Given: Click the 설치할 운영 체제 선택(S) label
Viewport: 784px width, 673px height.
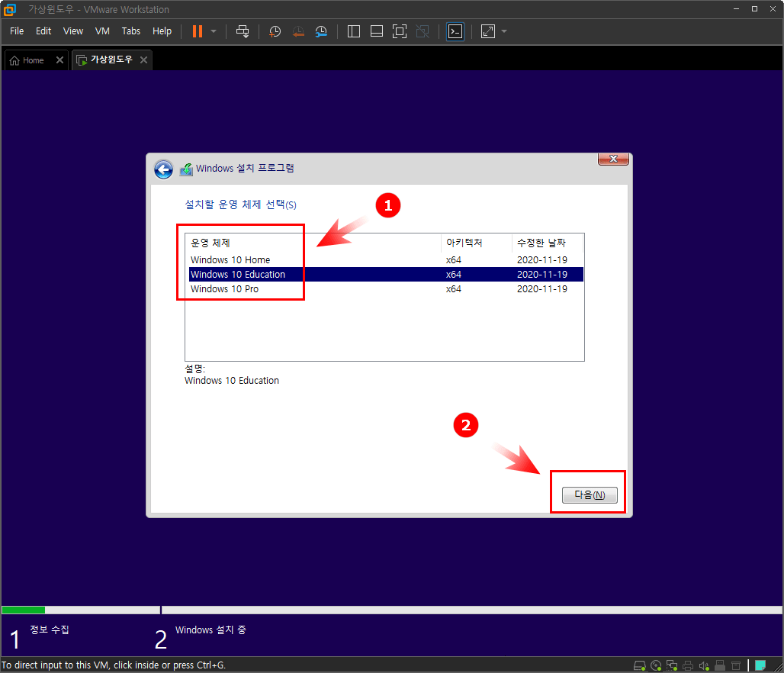Looking at the screenshot, I should click(x=240, y=204).
